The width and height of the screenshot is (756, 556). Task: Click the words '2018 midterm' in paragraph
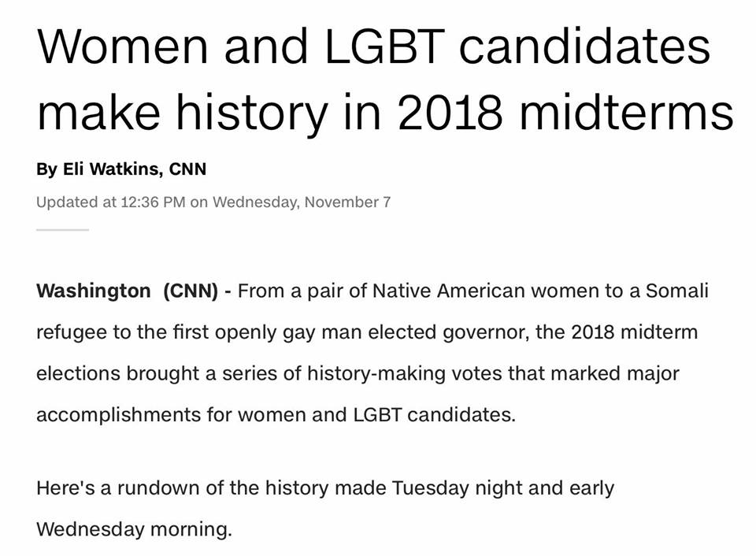coord(634,332)
